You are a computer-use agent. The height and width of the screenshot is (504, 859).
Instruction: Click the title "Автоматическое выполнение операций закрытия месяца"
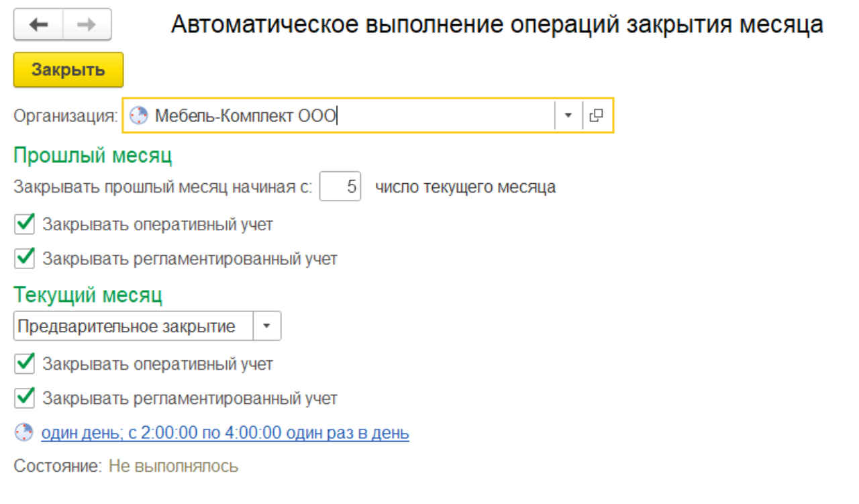[497, 25]
